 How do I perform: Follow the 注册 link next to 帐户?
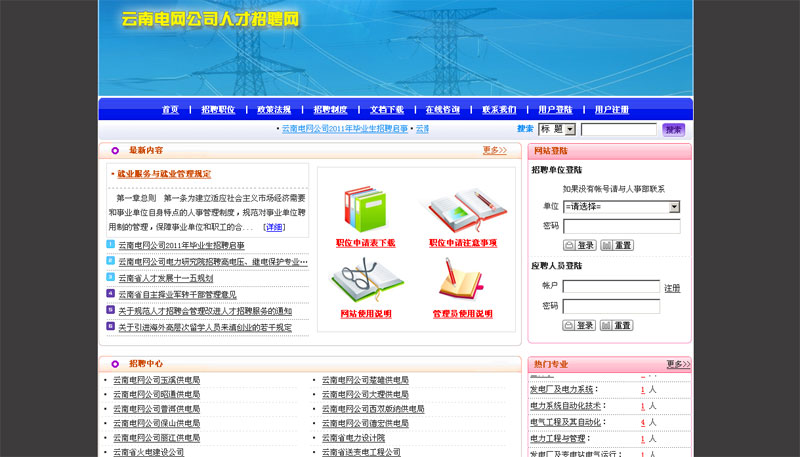click(672, 288)
